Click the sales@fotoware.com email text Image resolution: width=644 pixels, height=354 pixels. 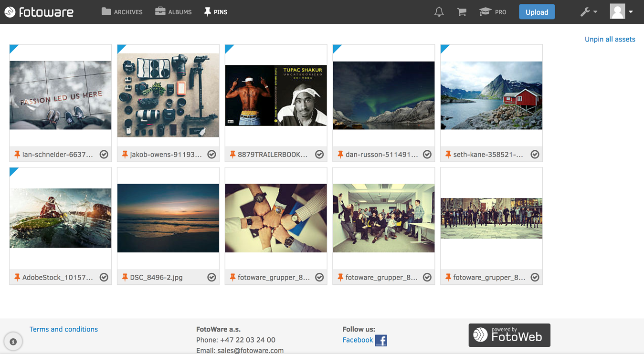251,351
